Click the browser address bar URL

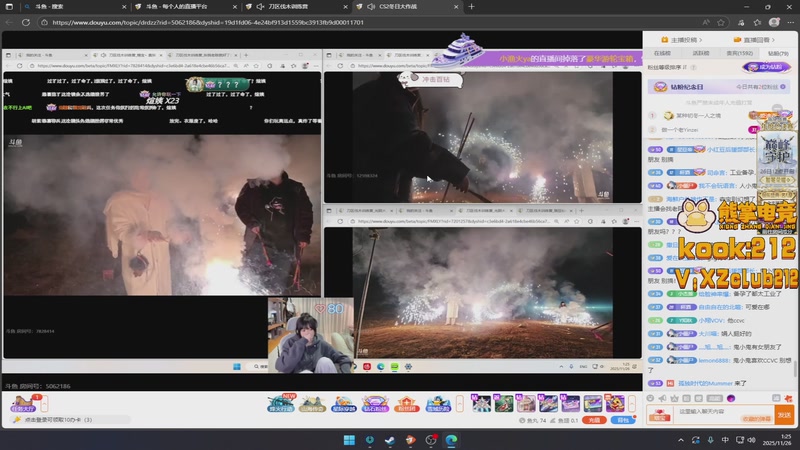point(208,22)
